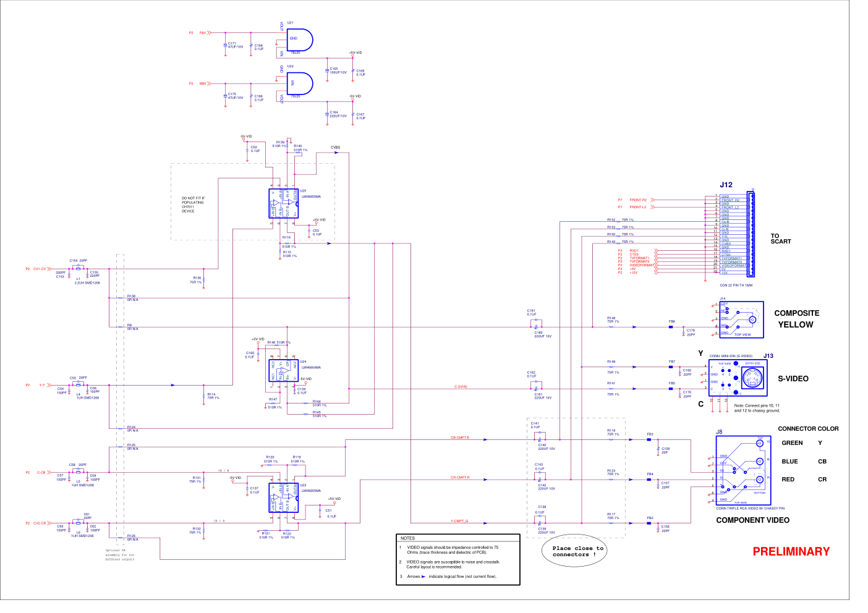This screenshot has width=868, height=613.
Task: Select the FB3 ferrite bead symbol
Action: click(649, 440)
